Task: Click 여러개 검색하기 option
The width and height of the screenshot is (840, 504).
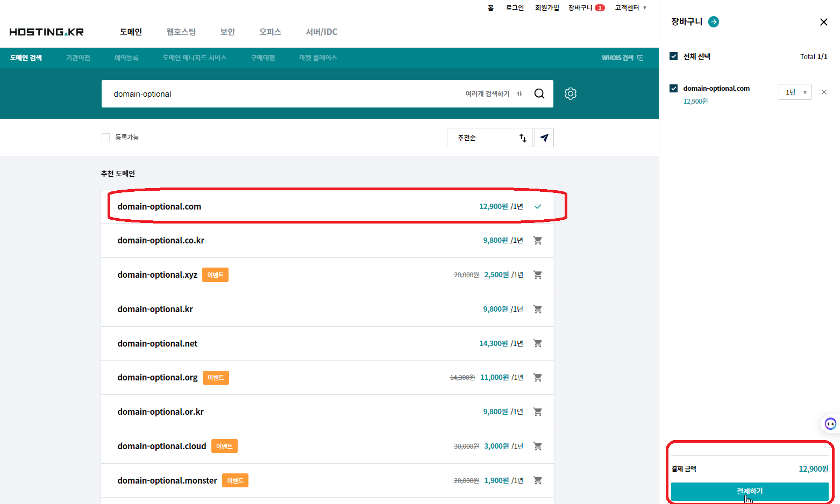Action: click(487, 93)
